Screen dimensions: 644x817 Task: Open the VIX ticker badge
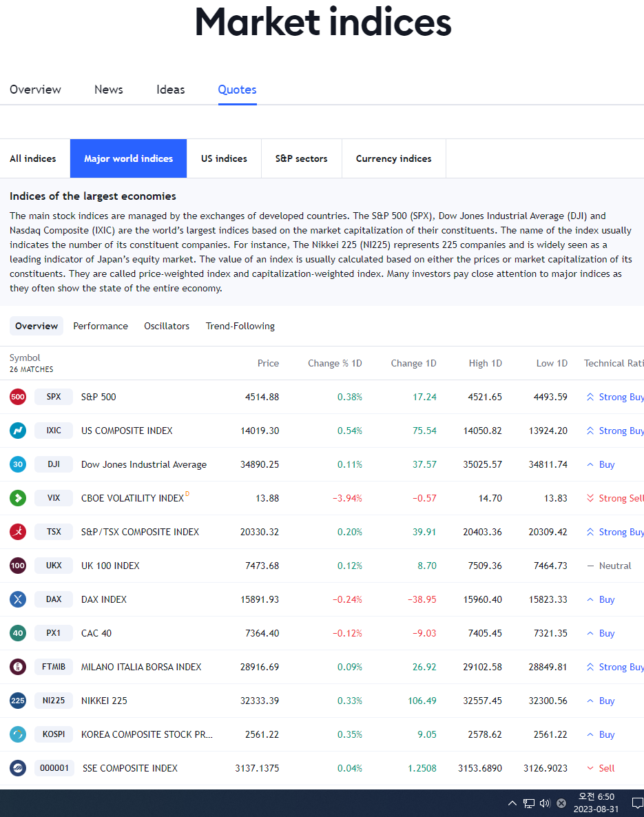click(54, 498)
